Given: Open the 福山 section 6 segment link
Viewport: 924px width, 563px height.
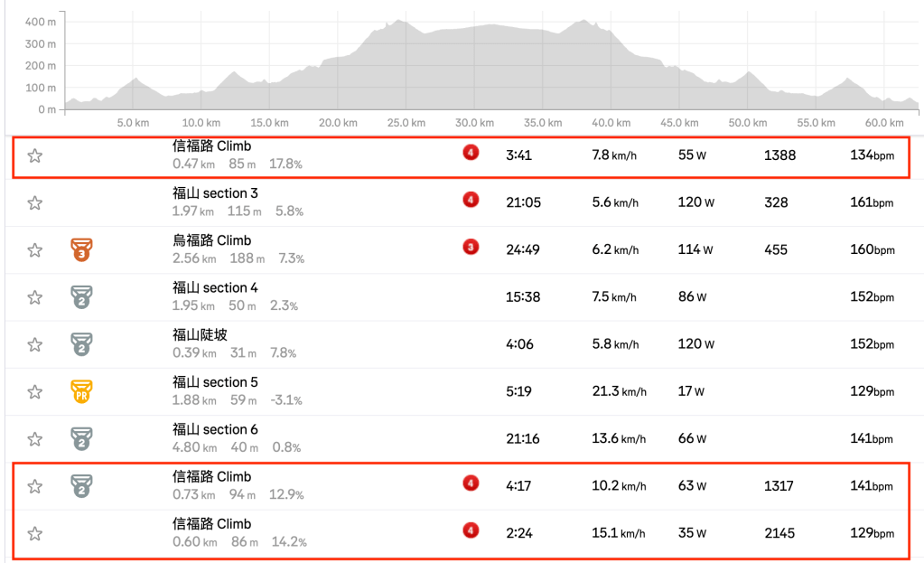Looking at the screenshot, I should coord(215,429).
